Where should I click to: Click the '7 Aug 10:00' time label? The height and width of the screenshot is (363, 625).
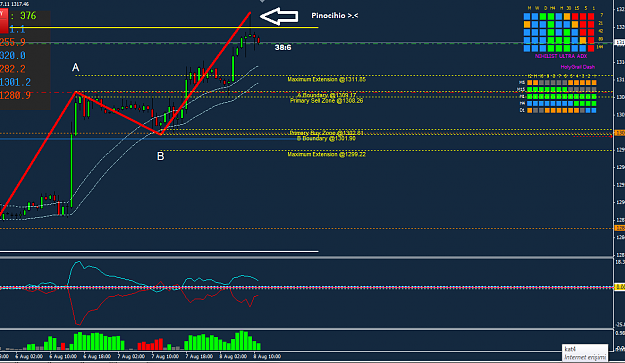165,356
